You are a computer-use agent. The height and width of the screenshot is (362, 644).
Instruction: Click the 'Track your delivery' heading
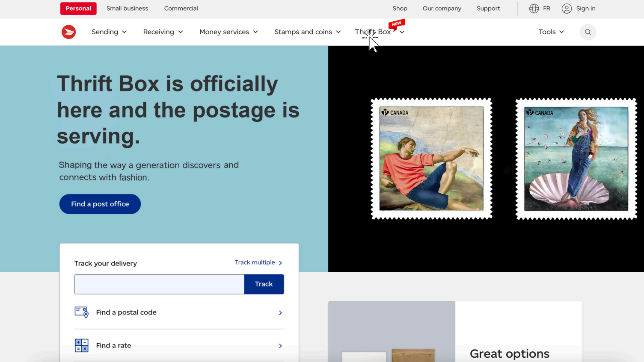[106, 263]
